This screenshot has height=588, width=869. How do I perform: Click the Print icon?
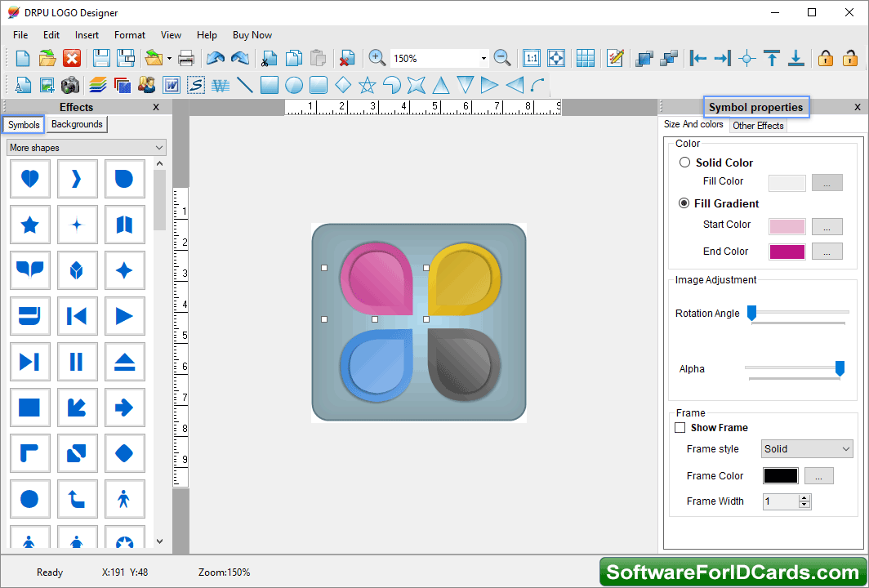186,58
